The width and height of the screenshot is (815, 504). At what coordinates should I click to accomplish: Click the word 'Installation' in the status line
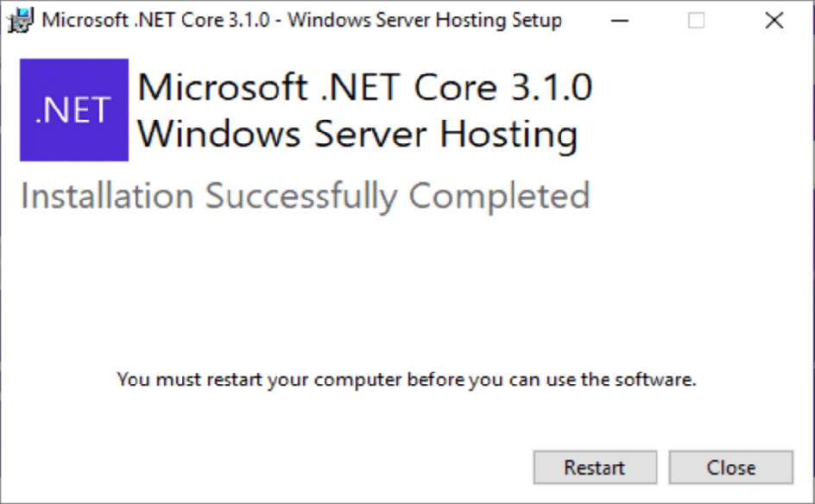(x=108, y=197)
